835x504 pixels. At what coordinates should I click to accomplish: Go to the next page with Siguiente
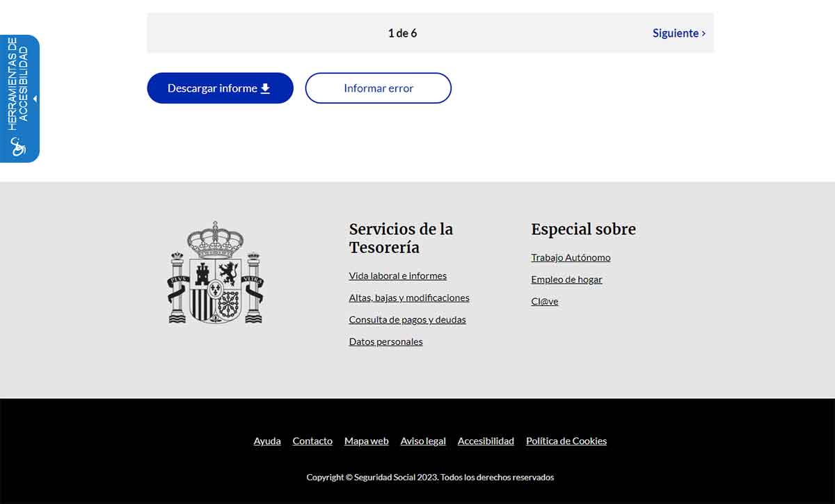pyautogui.click(x=675, y=33)
